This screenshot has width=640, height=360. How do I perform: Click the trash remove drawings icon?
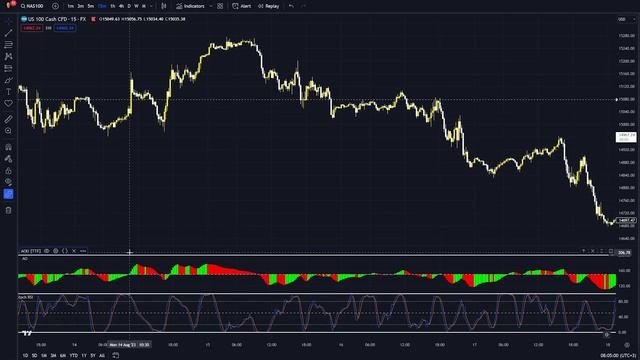click(x=8, y=210)
